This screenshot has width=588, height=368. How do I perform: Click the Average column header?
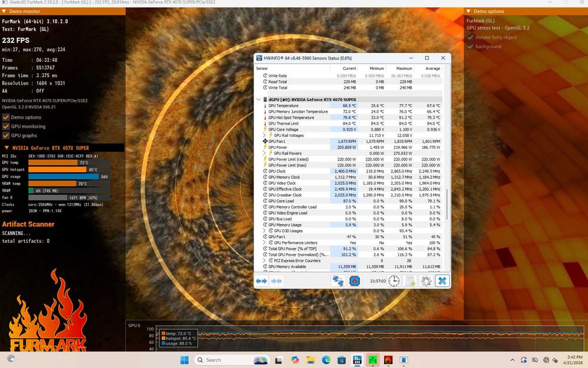(x=428, y=69)
